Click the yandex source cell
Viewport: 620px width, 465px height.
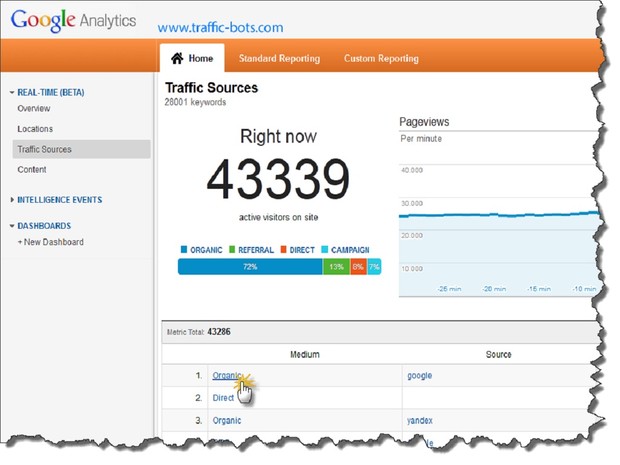click(x=420, y=421)
